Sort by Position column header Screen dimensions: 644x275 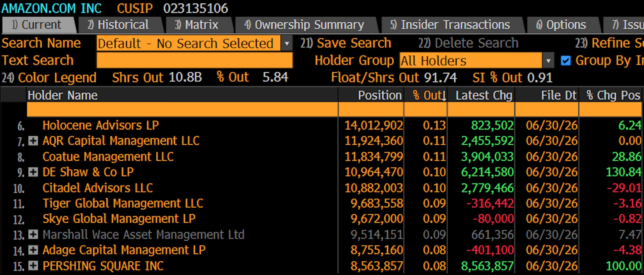click(x=371, y=95)
